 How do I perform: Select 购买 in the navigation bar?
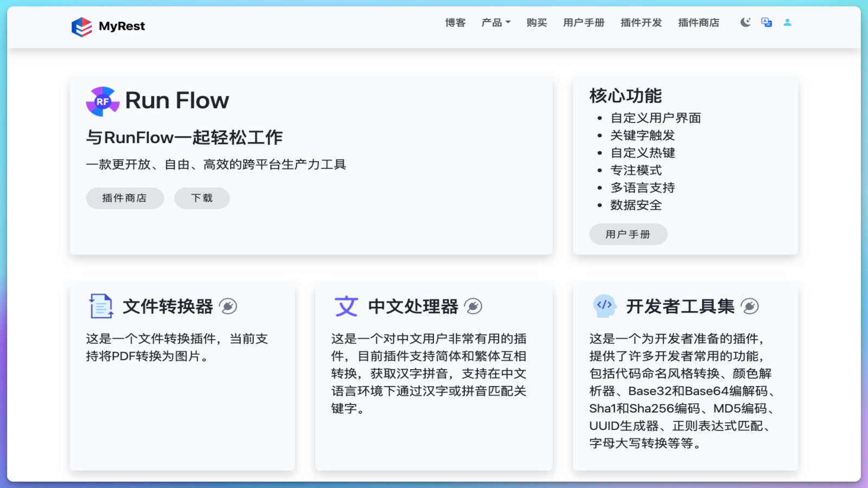[536, 22]
